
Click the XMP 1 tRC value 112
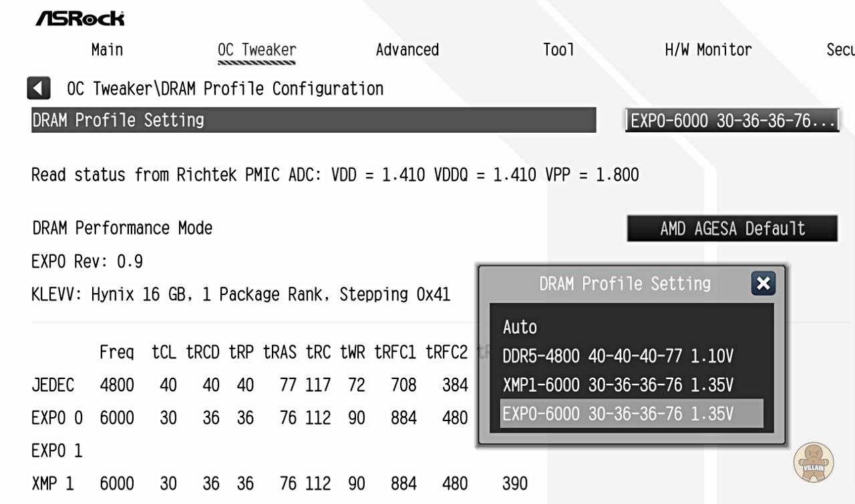pos(318,483)
